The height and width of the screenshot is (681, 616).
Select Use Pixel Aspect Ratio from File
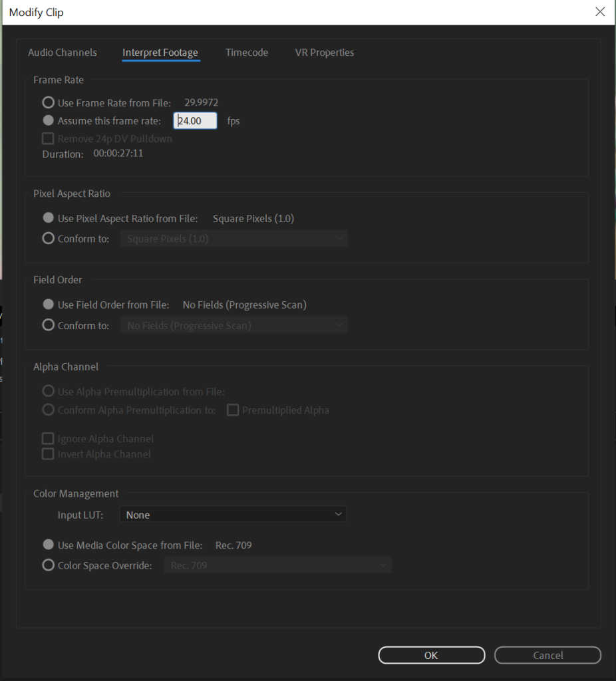(49, 218)
